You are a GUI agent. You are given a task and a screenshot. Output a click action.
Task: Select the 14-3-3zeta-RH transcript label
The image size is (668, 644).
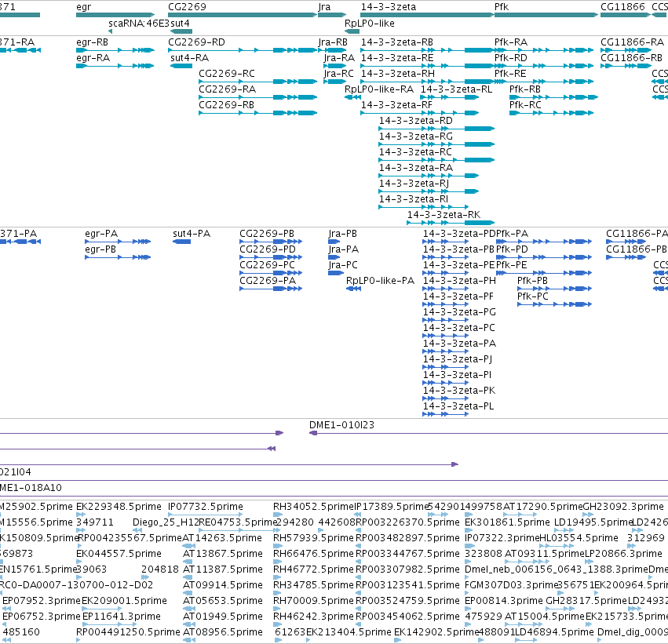pyautogui.click(x=398, y=74)
